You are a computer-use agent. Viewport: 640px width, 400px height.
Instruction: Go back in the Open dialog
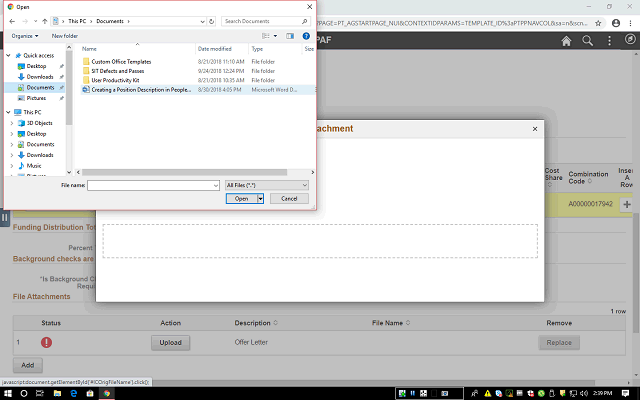(12, 21)
